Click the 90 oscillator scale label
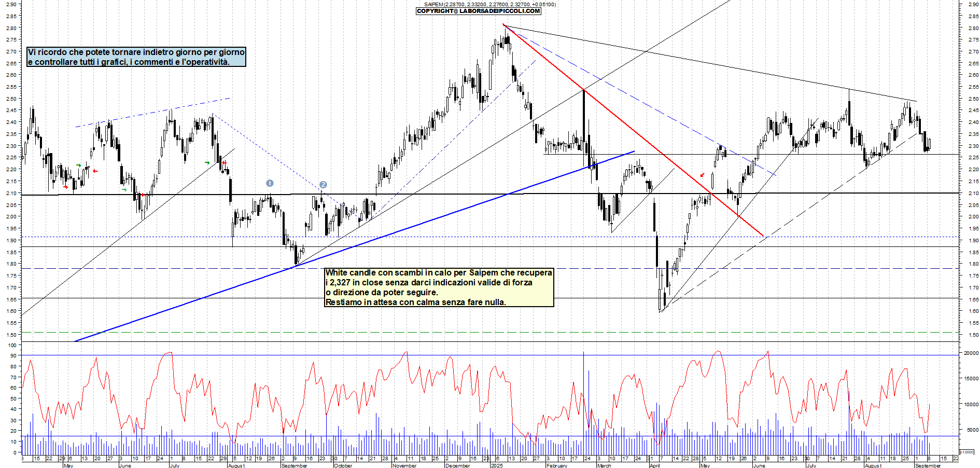 tap(13, 355)
